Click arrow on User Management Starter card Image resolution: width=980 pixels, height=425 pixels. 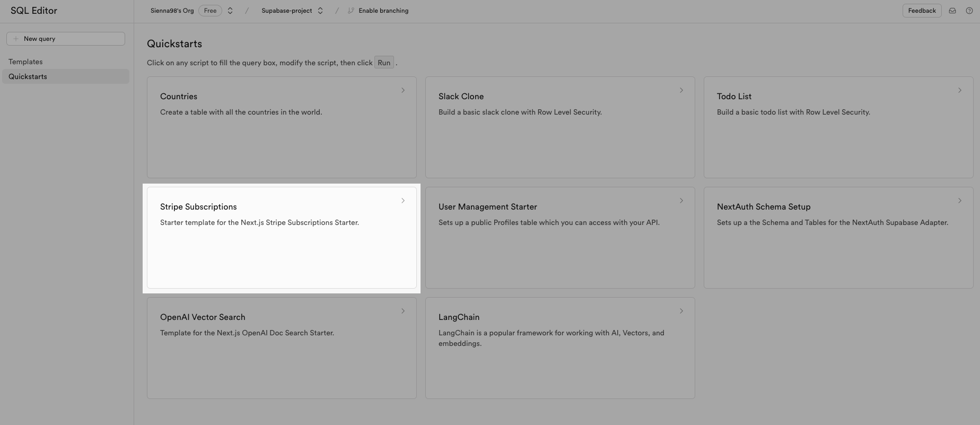click(x=681, y=201)
